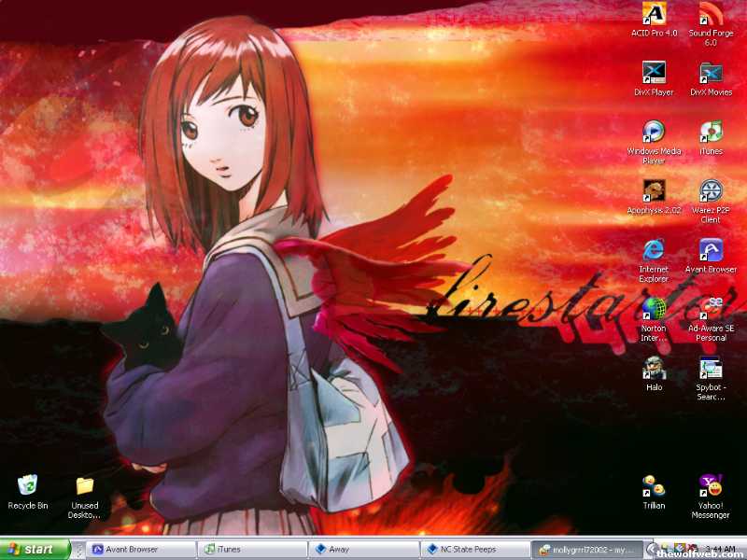Screen dimensions: 747x560
Task: Select the Norton Internet Security desktop icon
Action: [x=654, y=319]
